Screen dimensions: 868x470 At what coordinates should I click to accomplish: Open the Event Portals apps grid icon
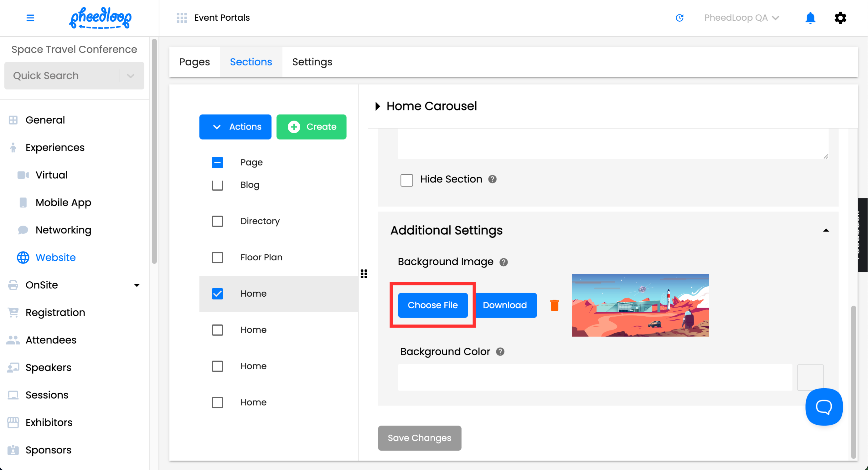tap(182, 18)
